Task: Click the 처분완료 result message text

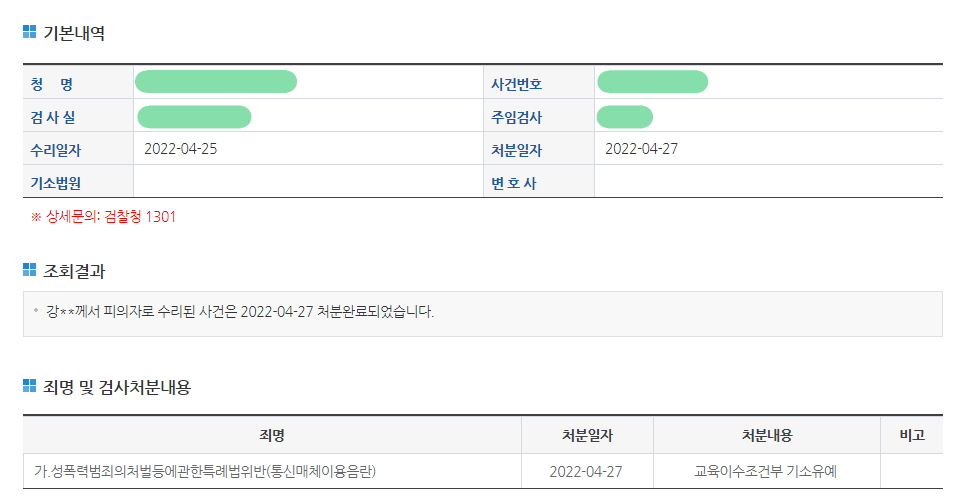Action: pos(240,312)
